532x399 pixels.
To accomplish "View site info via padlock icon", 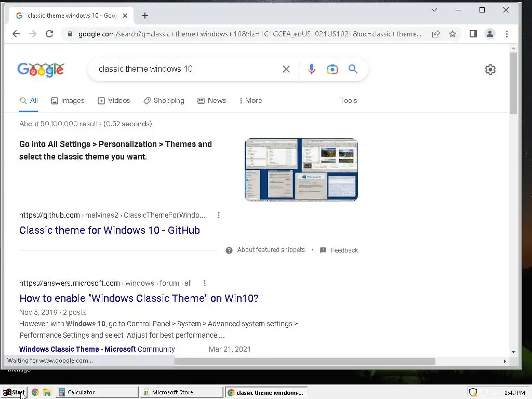I will [x=70, y=34].
